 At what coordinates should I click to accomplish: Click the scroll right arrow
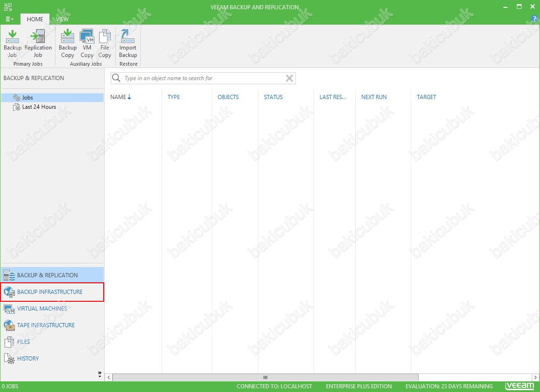(535, 377)
